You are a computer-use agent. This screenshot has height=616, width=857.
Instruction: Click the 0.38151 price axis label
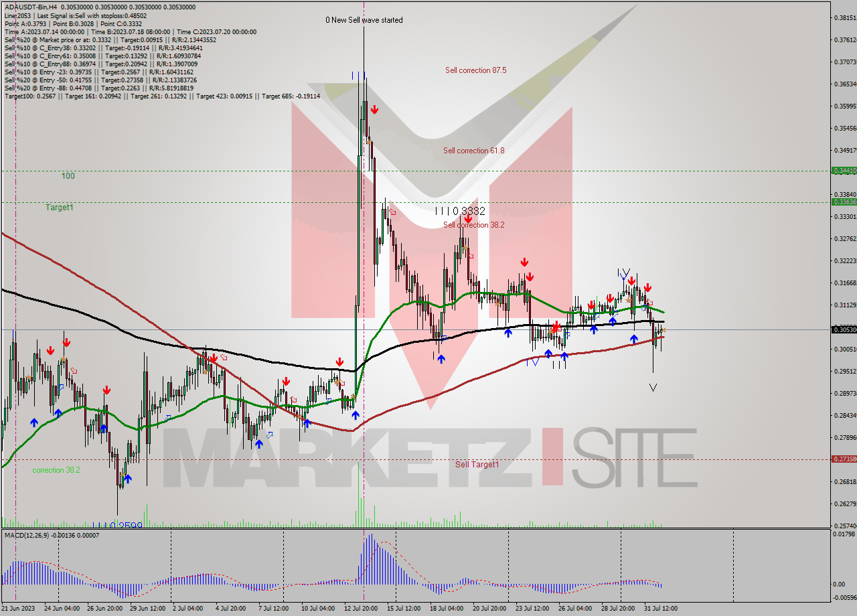845,17
